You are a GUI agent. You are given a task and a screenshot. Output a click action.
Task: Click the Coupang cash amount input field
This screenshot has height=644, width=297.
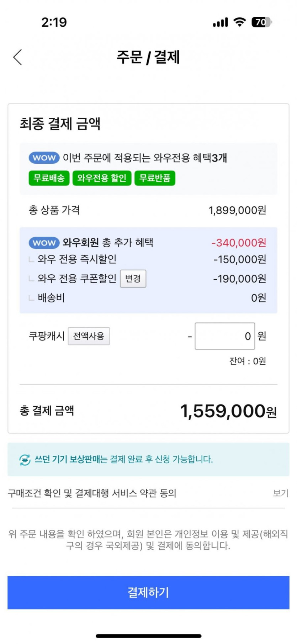pos(225,336)
